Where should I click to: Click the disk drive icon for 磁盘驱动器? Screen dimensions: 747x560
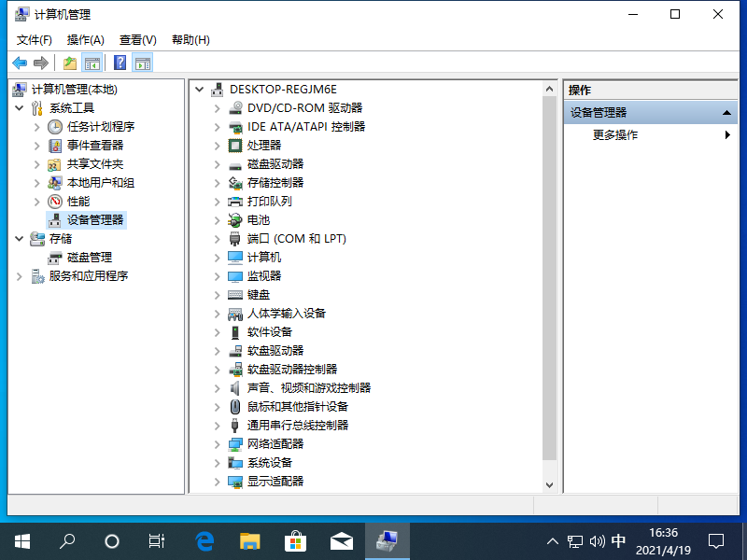(235, 164)
